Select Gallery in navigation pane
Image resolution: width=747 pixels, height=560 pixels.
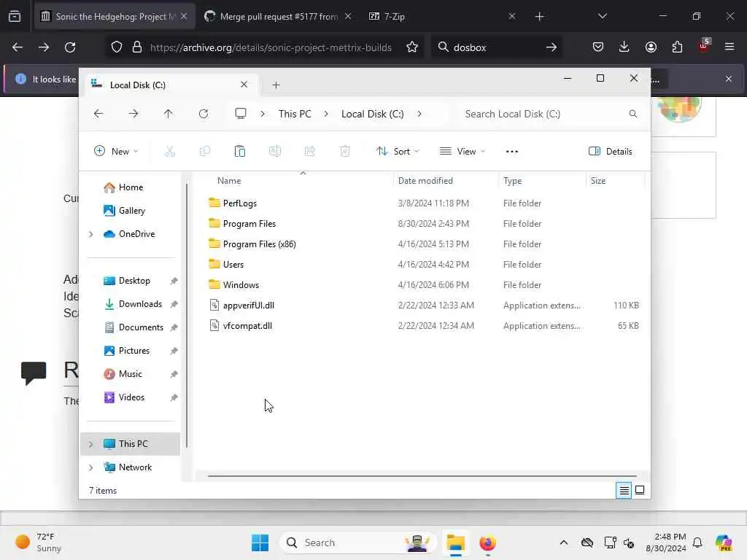131,211
